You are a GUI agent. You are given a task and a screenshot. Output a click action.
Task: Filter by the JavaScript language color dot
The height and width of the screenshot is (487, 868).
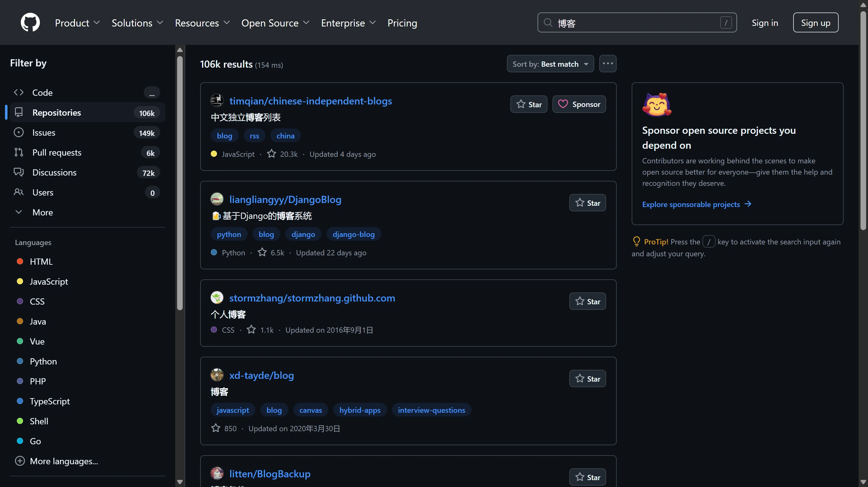[x=20, y=282]
